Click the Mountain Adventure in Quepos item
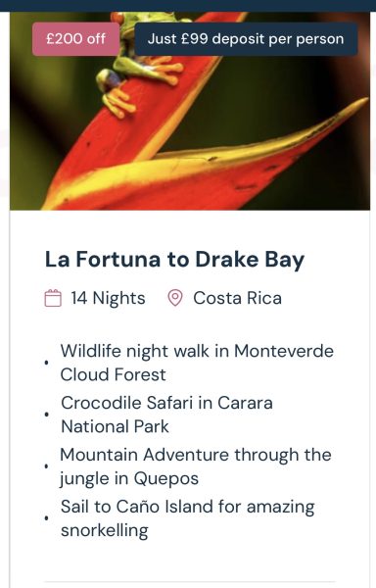This screenshot has width=376, height=588. pos(196,466)
